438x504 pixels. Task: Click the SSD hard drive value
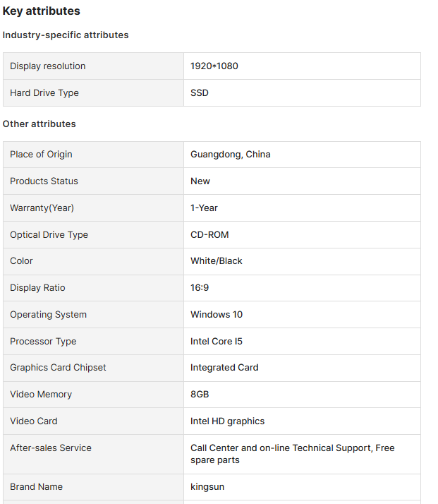[x=200, y=93]
